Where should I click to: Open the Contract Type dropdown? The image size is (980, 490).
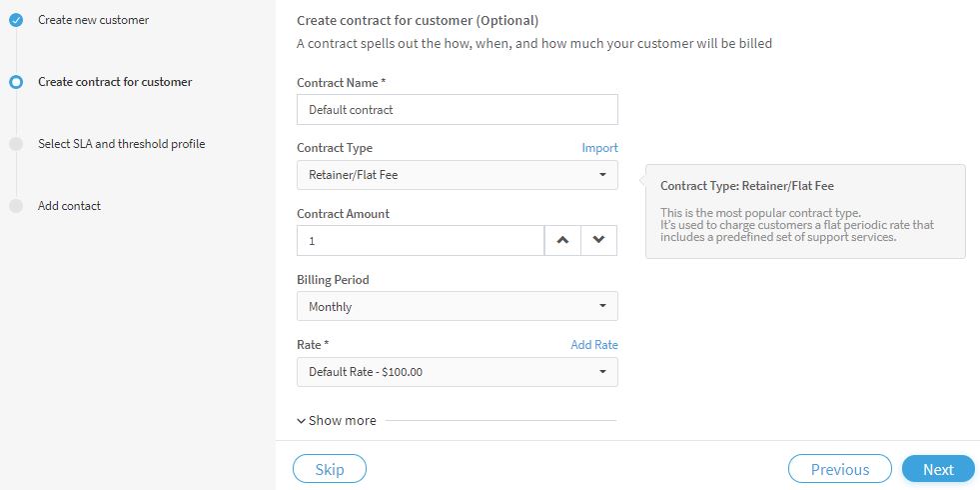pos(458,175)
